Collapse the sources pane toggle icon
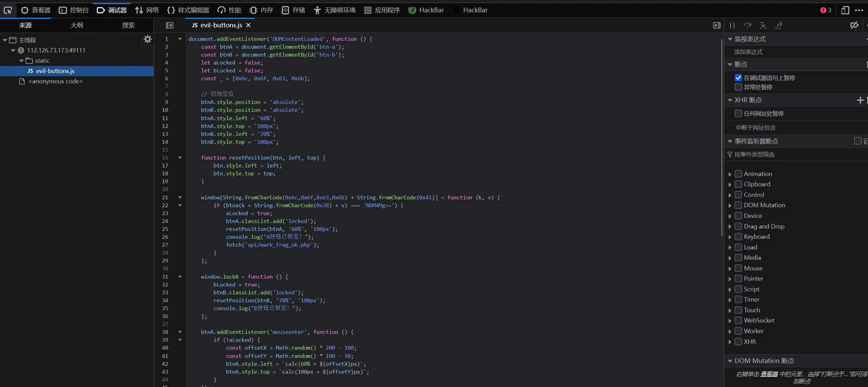 [170, 25]
